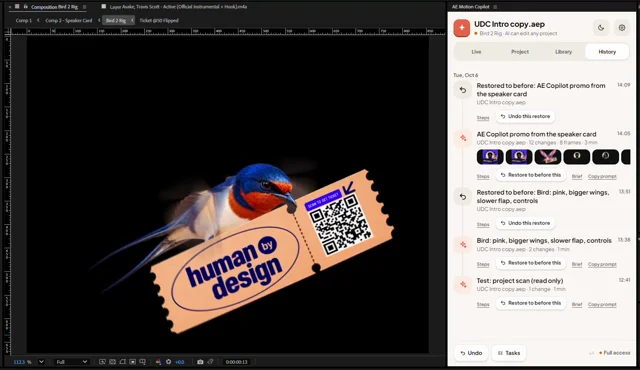Undo this restore for AE Copilot promo entry
The image size is (640, 370).
(525, 117)
